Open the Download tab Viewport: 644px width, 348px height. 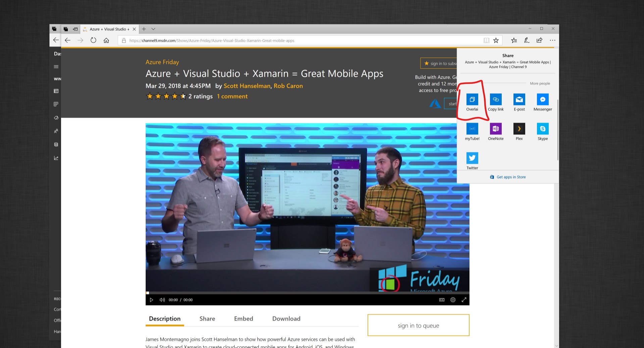tap(286, 319)
